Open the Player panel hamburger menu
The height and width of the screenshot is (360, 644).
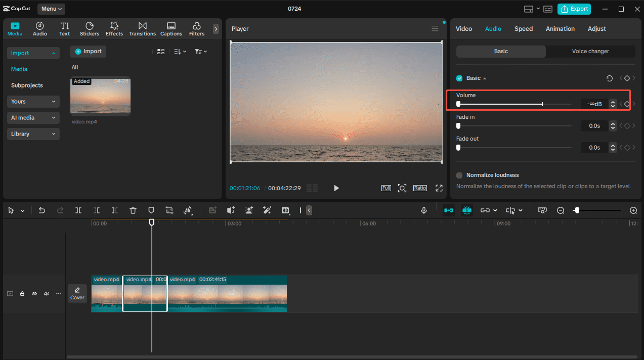point(435,29)
